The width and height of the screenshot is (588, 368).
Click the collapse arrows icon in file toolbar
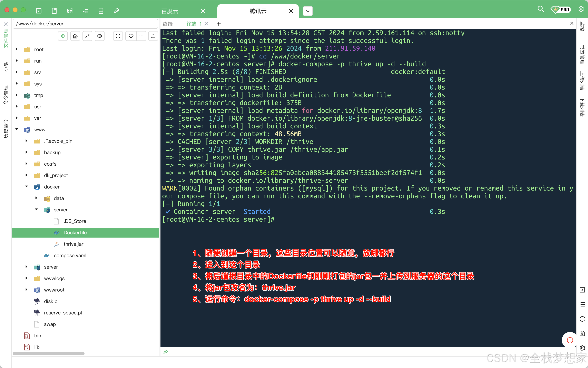(87, 36)
